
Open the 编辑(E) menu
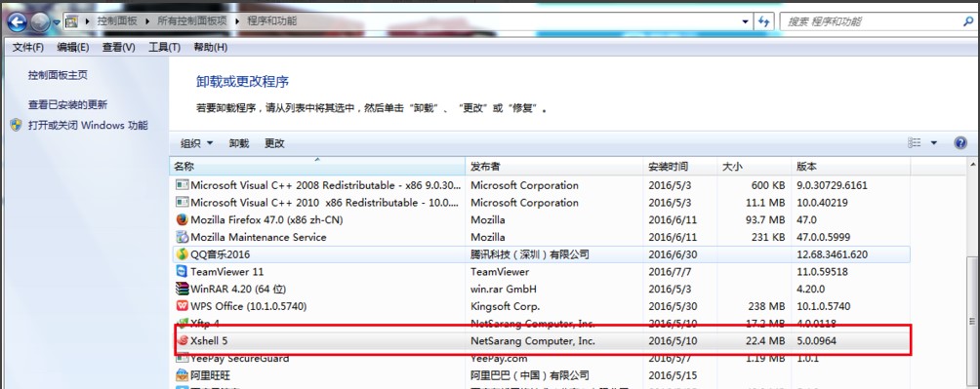coord(72,48)
